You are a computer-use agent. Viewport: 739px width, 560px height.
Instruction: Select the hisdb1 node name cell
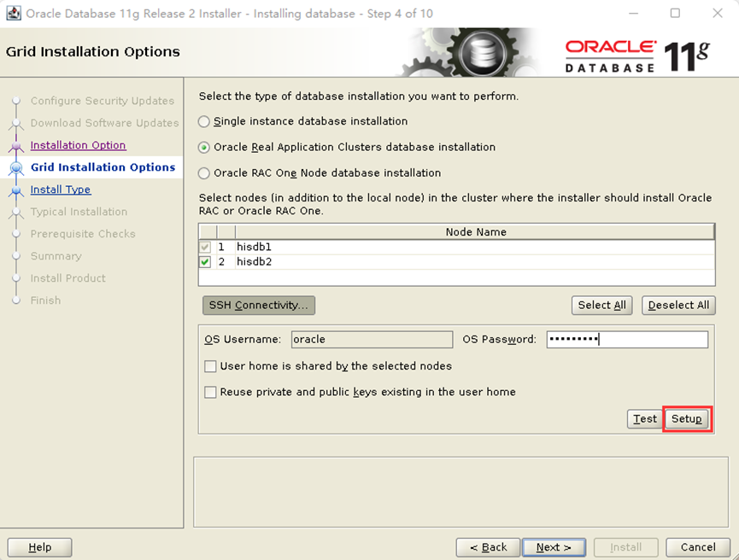pyautogui.click(x=475, y=247)
